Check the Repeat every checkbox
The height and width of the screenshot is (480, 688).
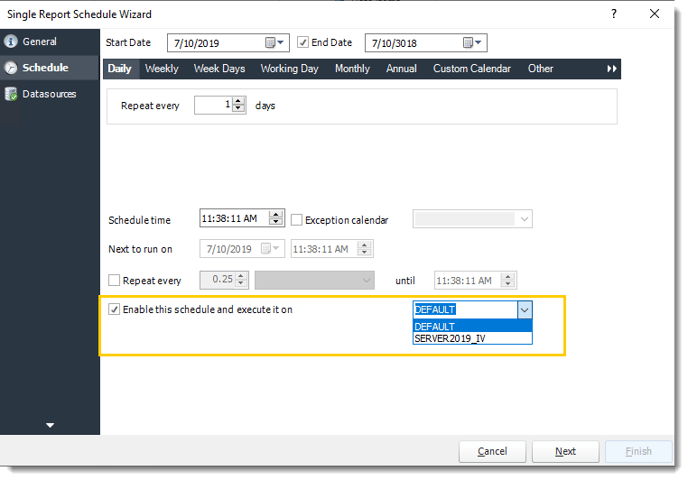[x=114, y=280]
